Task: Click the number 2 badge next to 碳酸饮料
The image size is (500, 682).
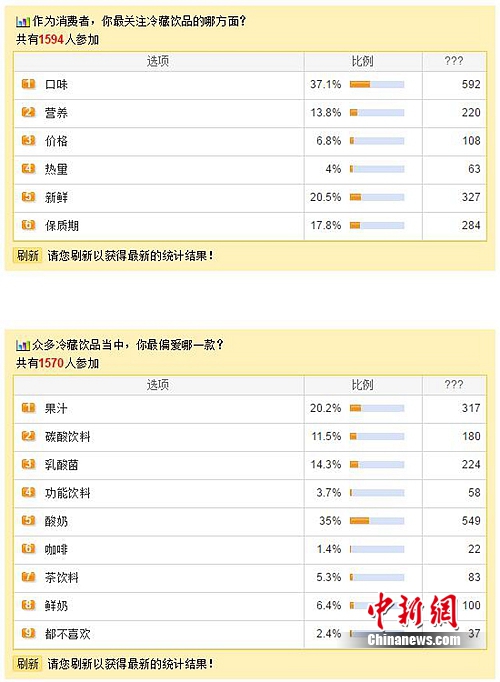Action: (x=28, y=436)
